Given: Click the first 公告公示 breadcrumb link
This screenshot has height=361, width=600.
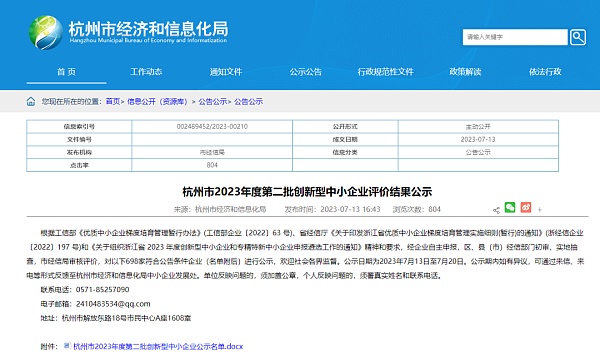Looking at the screenshot, I should point(212,101).
